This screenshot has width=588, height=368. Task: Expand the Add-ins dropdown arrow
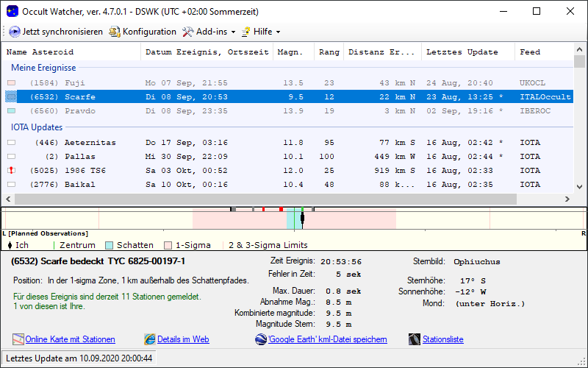233,32
